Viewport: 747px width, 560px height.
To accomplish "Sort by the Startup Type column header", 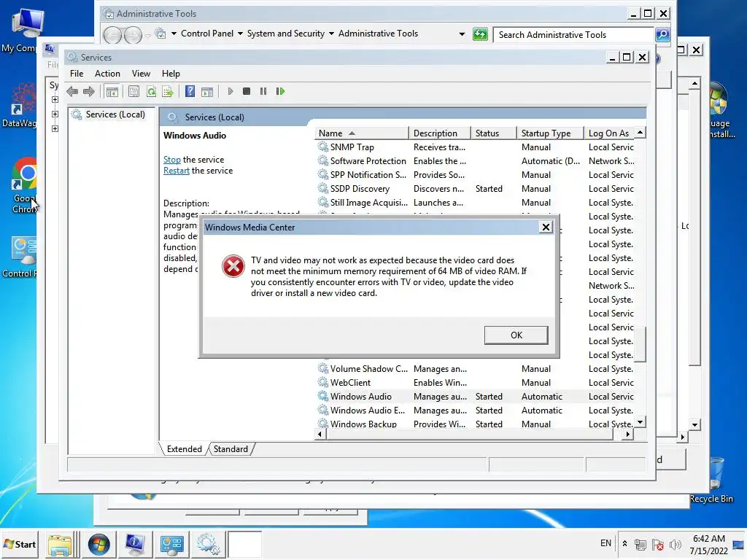I will point(550,133).
